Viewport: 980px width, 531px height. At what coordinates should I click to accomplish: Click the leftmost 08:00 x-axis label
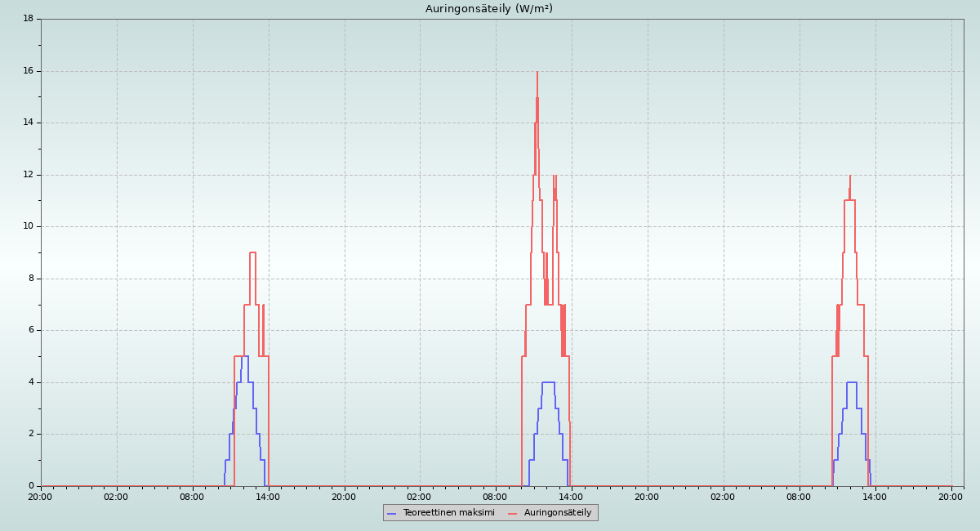click(192, 497)
